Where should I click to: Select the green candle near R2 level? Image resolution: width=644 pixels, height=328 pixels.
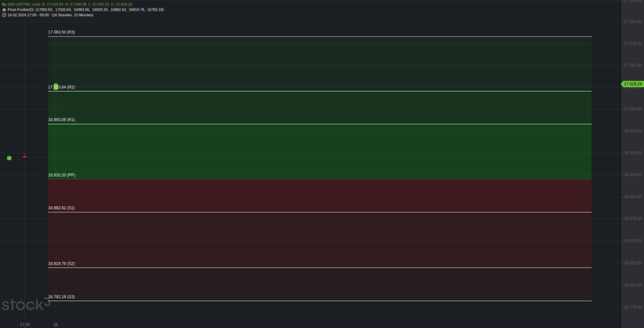(x=56, y=87)
